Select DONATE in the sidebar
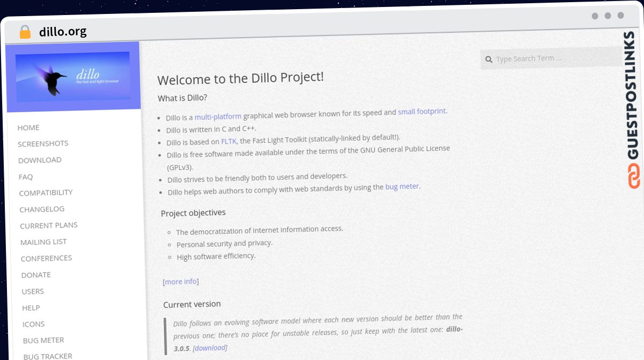 click(36, 275)
